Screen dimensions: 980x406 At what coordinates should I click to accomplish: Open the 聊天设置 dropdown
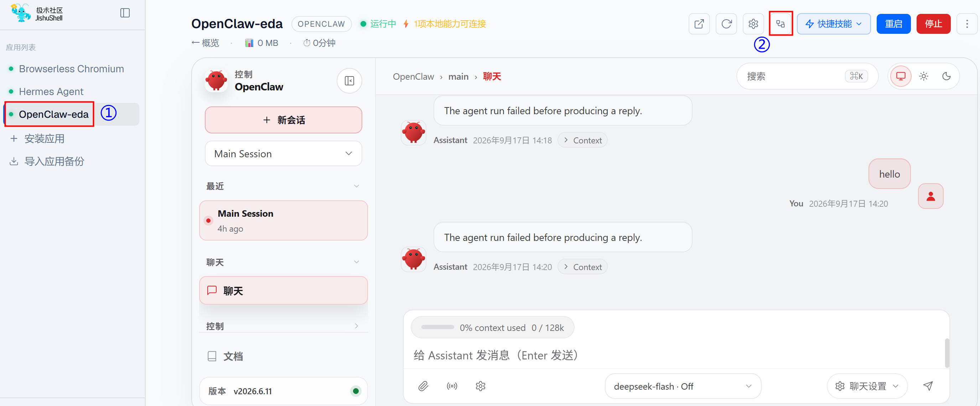867,386
